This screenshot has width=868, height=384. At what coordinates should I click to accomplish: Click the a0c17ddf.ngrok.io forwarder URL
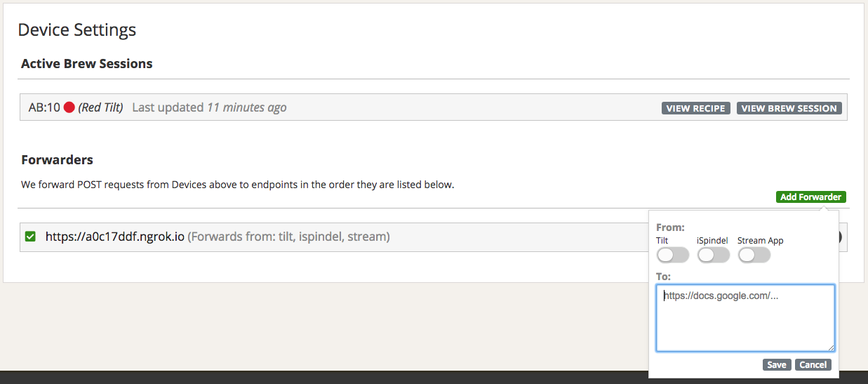tap(115, 237)
